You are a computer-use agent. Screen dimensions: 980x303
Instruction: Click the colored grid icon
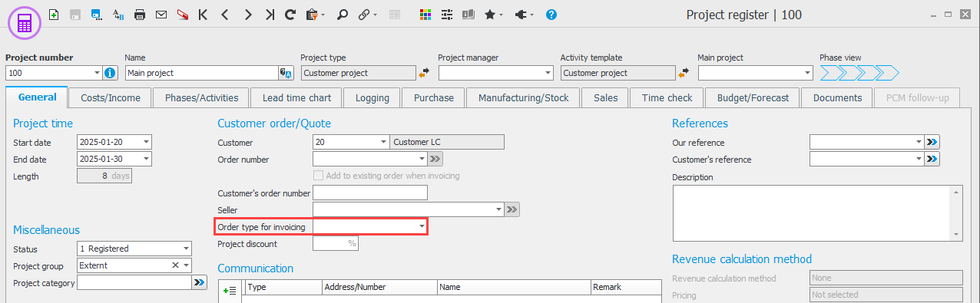425,14
